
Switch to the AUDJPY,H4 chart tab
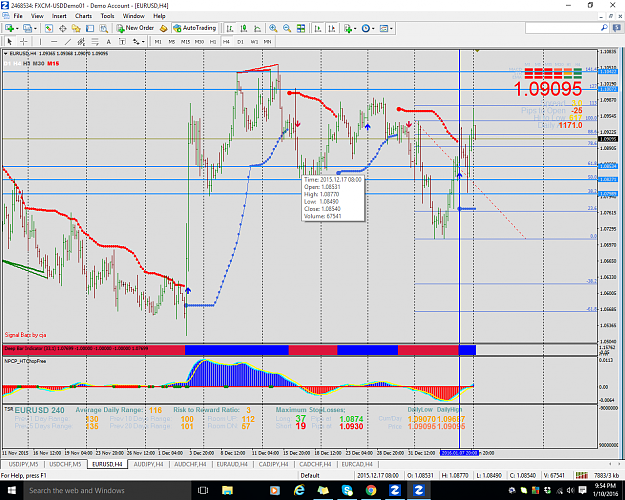(149, 464)
